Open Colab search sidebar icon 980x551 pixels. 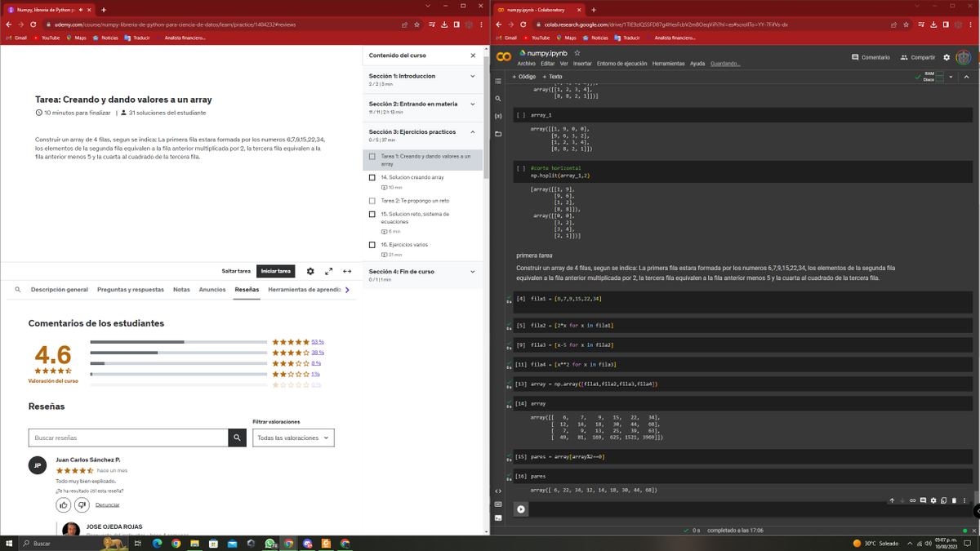498,99
